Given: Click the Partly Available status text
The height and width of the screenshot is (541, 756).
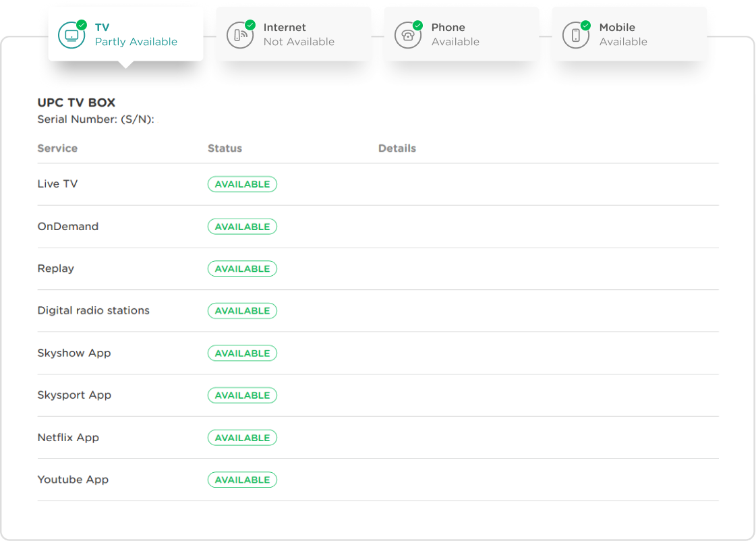Looking at the screenshot, I should coord(136,41).
